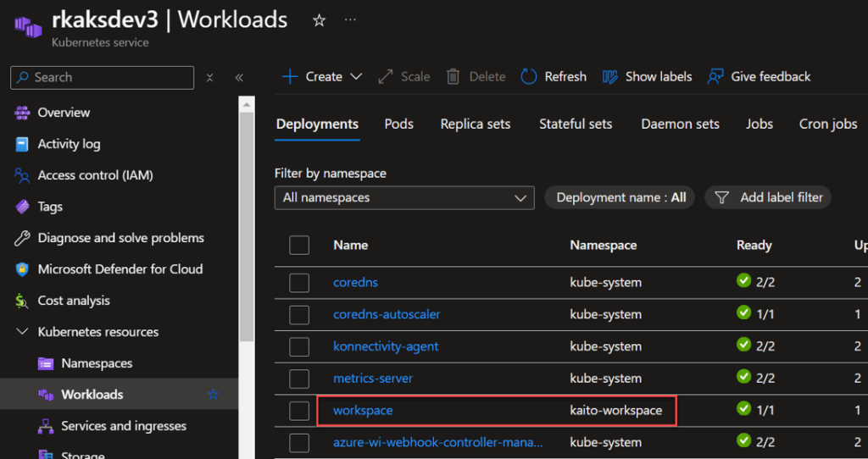This screenshot has width=868, height=459.
Task: Click inside the sidebar Search field
Action: click(110, 77)
